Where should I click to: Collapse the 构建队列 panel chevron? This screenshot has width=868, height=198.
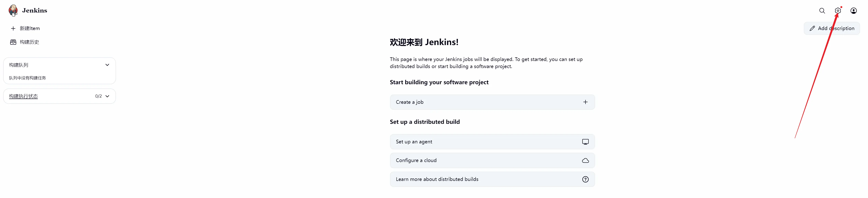click(x=107, y=65)
